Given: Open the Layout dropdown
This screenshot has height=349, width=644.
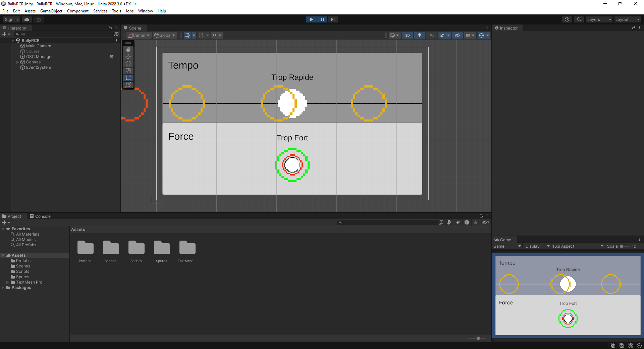Looking at the screenshot, I should (627, 19).
